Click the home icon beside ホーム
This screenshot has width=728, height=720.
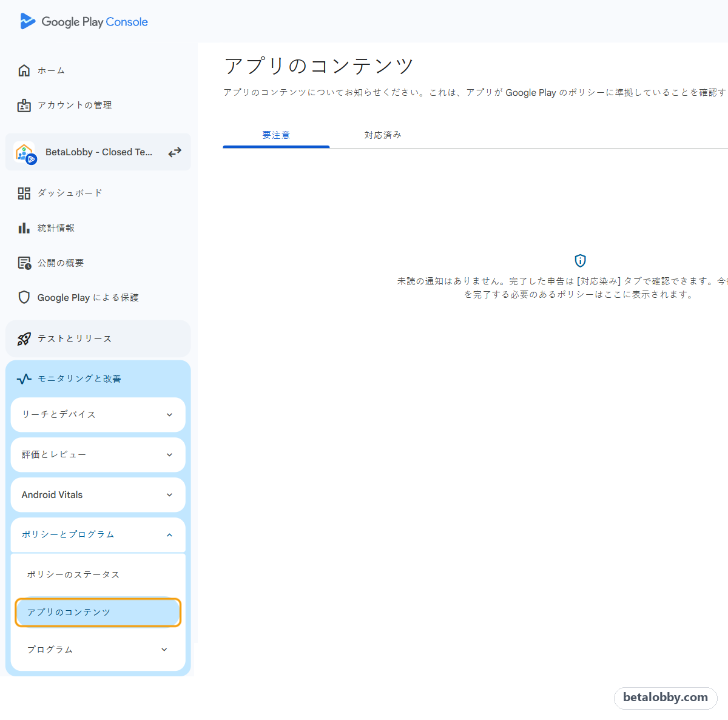coord(24,70)
